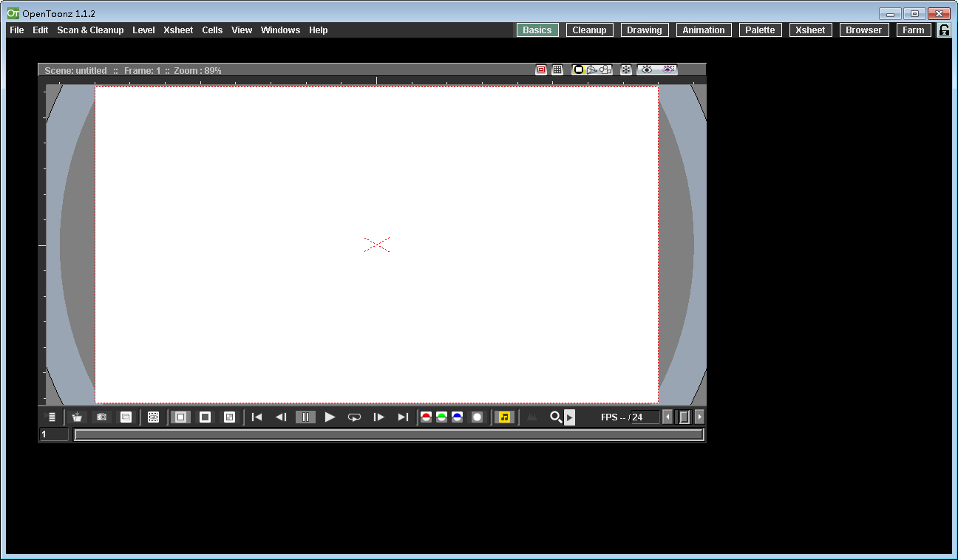
Task: Click the 'Scene: untitled' status text
Action: coord(75,71)
